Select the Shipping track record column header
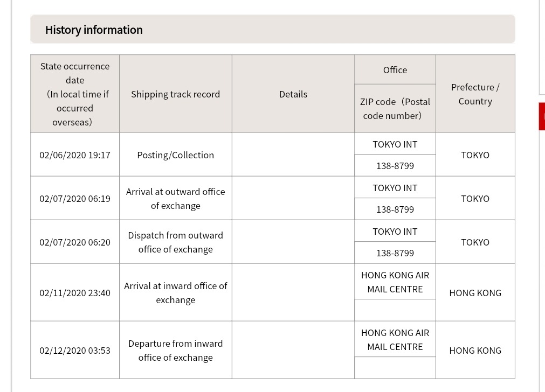Viewport: 545px width, 392px height. [176, 94]
